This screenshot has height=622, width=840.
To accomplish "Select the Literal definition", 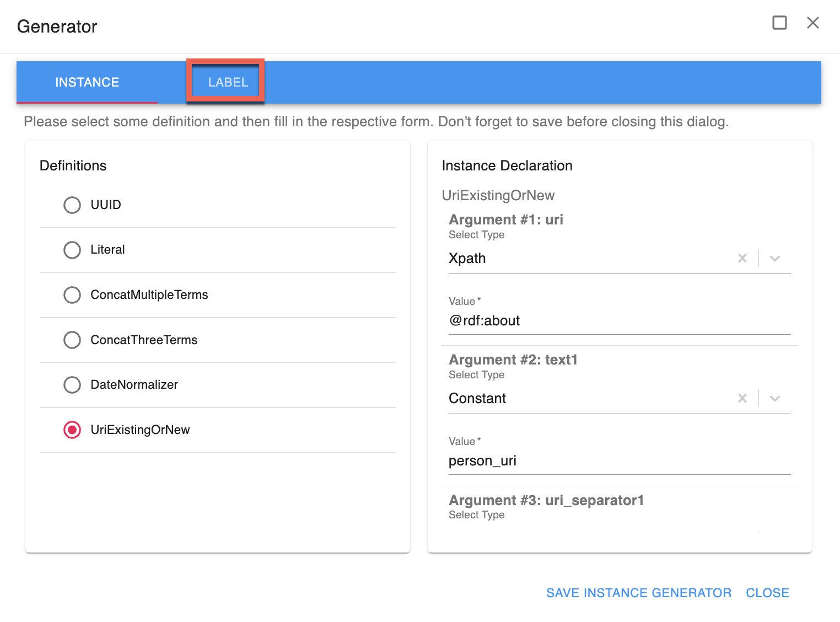I will (x=72, y=250).
